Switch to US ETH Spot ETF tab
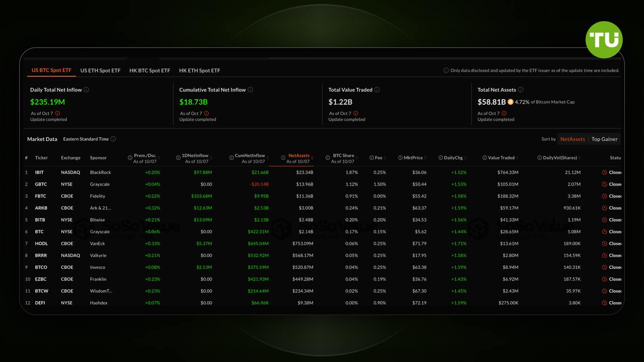The height and width of the screenshot is (362, 644). pos(101,70)
